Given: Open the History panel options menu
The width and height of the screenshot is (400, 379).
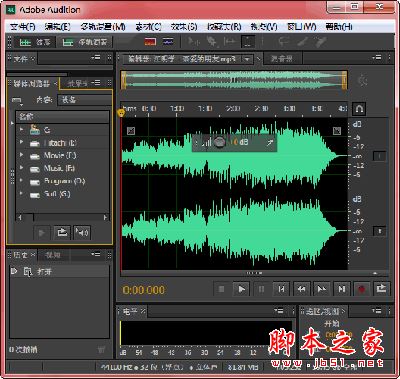Looking at the screenshot, I should [x=96, y=254].
